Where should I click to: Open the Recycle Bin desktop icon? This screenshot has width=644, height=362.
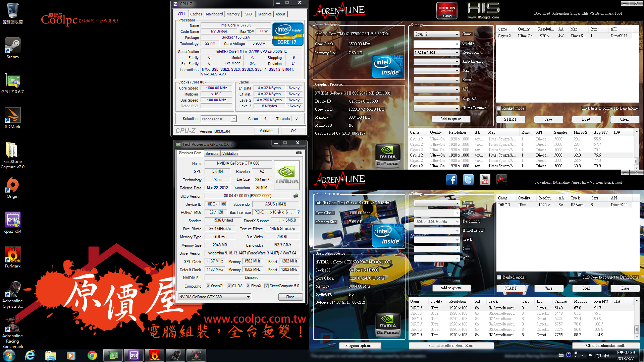click(x=13, y=13)
